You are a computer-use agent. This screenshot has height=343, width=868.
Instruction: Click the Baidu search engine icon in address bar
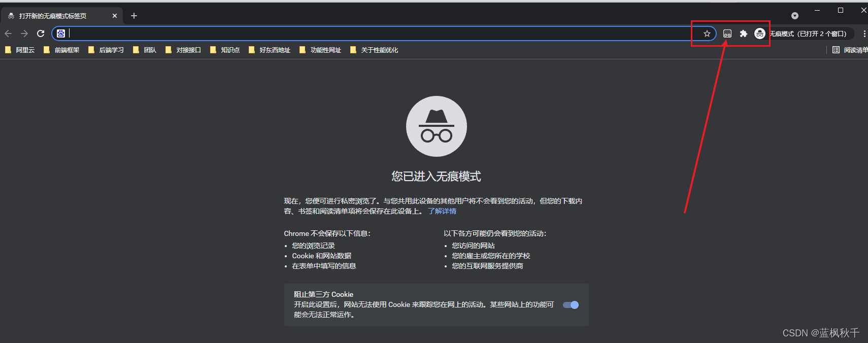(x=61, y=33)
